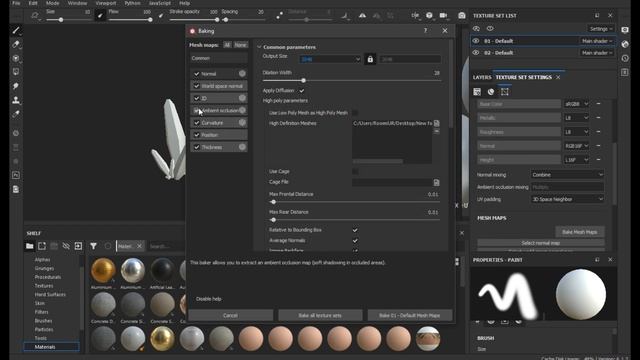This screenshot has height=360, width=640.
Task: Open Curvature map settings circle icon
Action: [242, 122]
